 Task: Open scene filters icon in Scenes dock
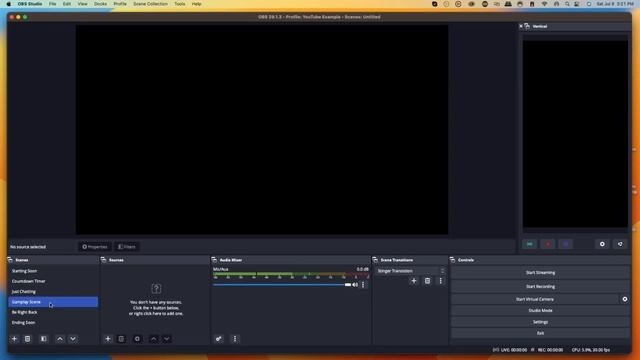point(43,339)
